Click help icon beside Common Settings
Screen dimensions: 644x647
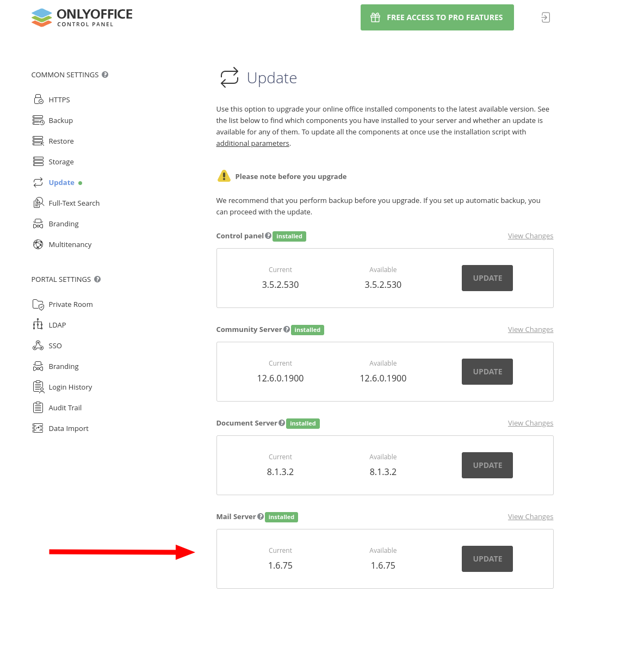[105, 75]
